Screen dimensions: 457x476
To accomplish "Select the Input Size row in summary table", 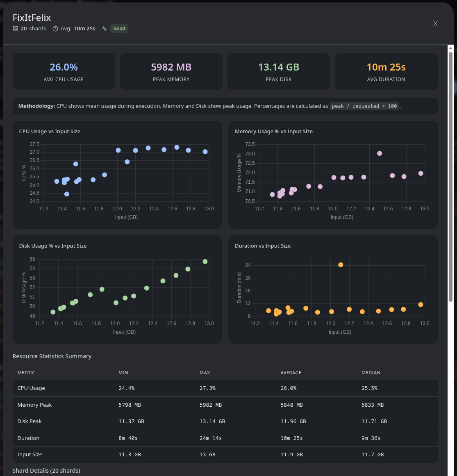I will tap(225, 454).
